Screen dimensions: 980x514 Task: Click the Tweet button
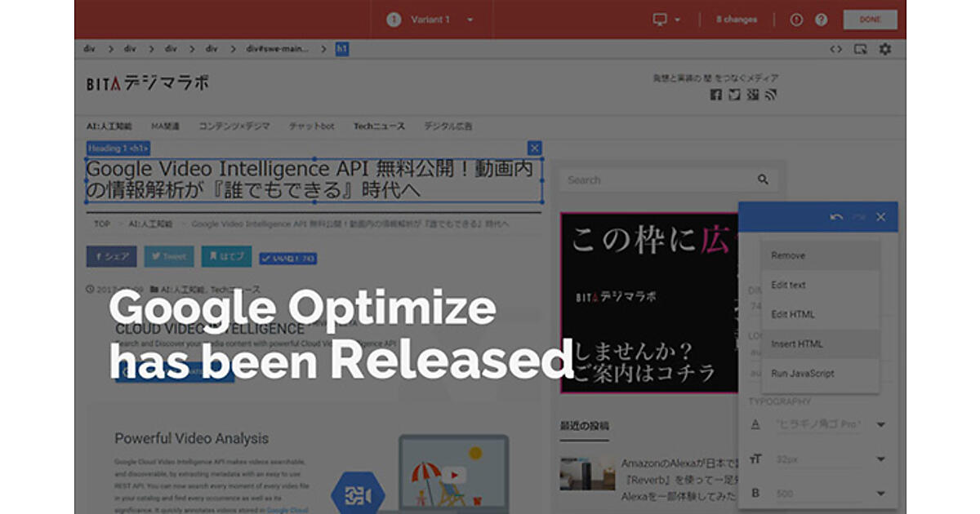pos(169,256)
